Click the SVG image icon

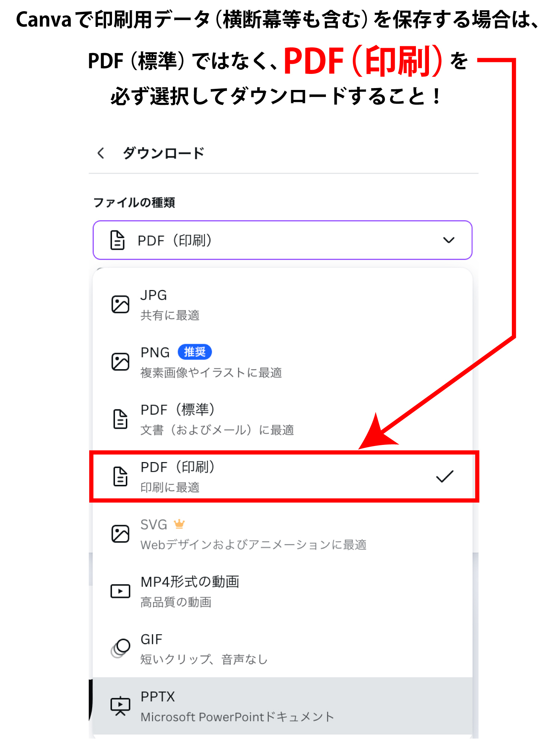[x=120, y=534]
